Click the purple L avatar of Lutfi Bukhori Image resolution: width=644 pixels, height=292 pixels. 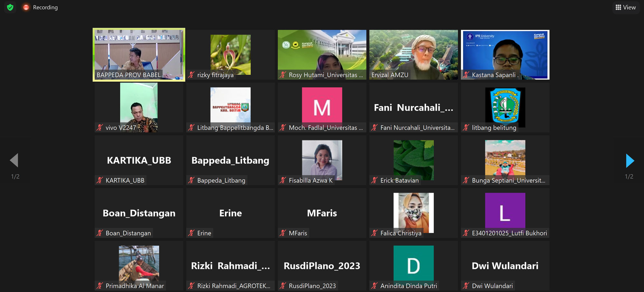pyautogui.click(x=505, y=211)
